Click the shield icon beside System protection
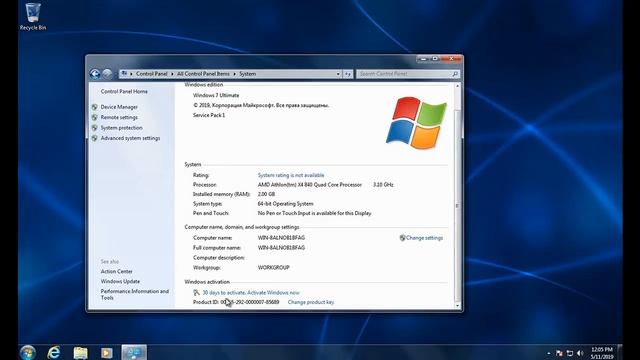Screen dimensions: 640x360 94,128
